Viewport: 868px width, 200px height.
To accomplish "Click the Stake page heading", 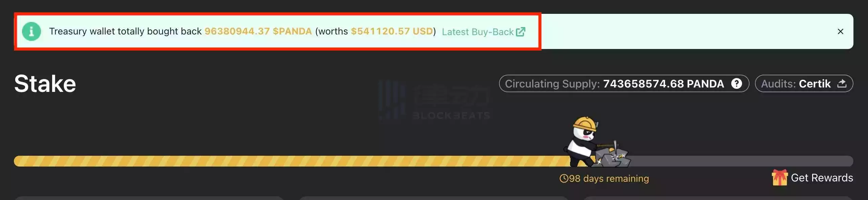I will pyautogui.click(x=45, y=83).
